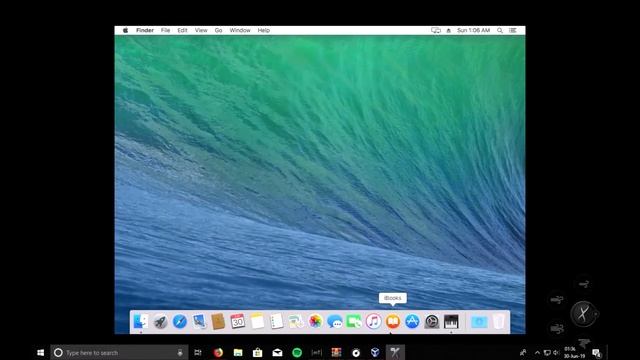
Task: Open Windows Start button
Action: (40, 353)
